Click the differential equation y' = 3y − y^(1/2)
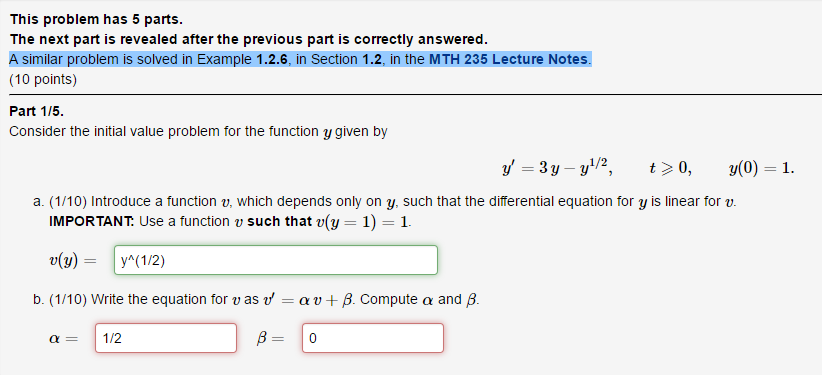822x375 pixels. [555, 168]
